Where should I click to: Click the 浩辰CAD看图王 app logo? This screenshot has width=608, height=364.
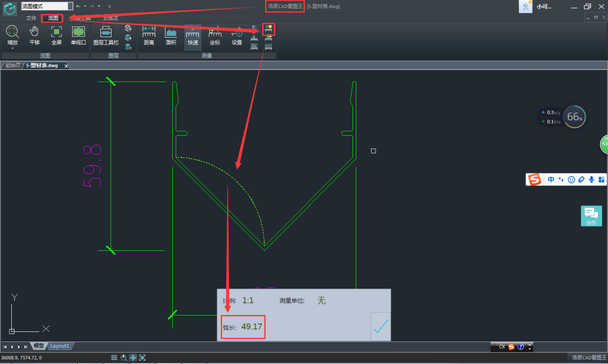pos(10,8)
